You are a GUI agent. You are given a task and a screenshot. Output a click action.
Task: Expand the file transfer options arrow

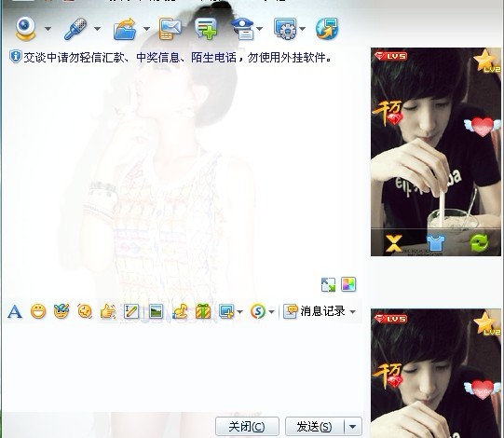coord(146,29)
